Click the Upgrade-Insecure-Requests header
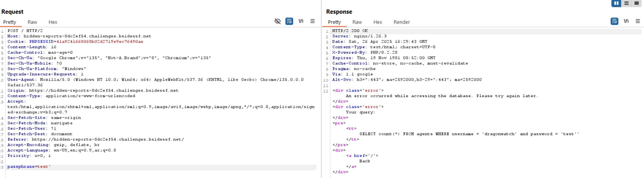Viewport: 644px width, 178px height. point(46,74)
